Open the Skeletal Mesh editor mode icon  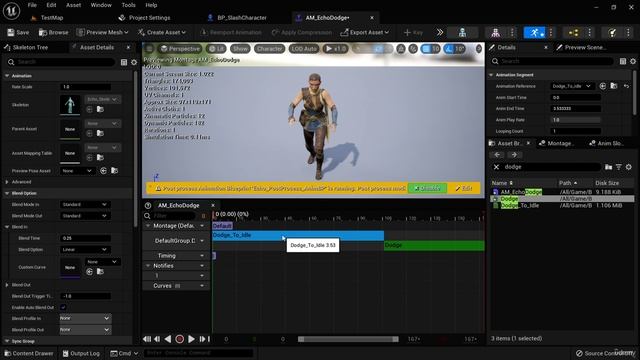tap(495, 33)
